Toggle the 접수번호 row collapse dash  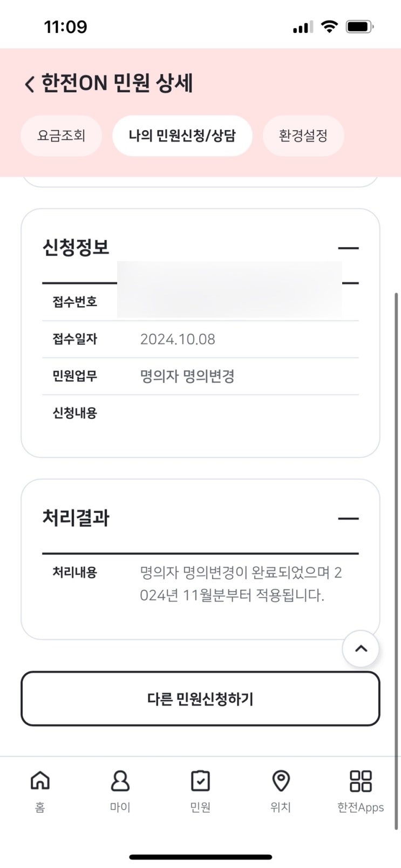pyautogui.click(x=351, y=283)
